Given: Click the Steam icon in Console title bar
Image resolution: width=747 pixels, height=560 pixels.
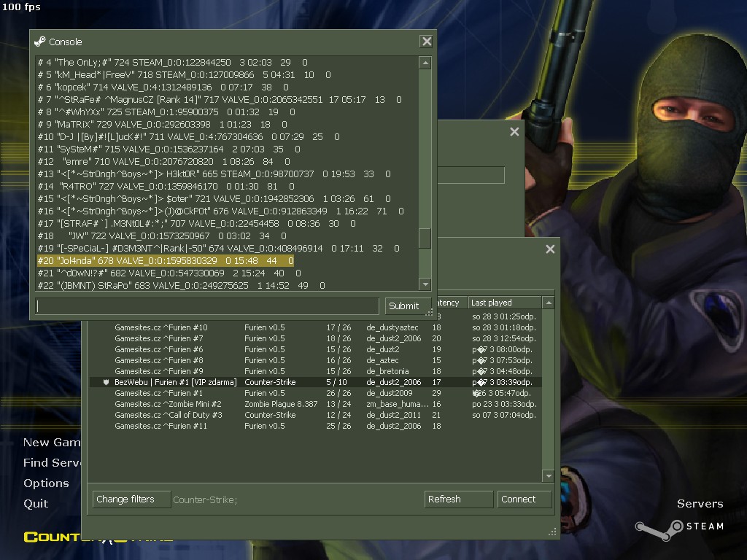Looking at the screenshot, I should 40,42.
